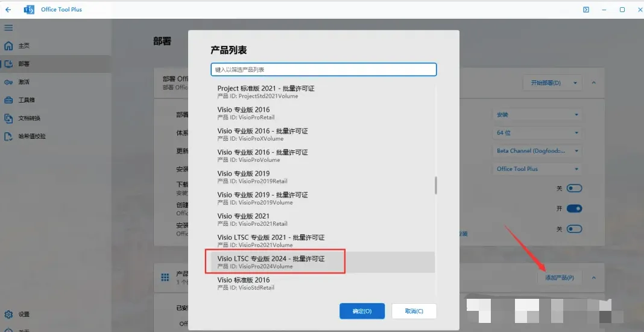Screen dimensions: 644x332
Task: Click the back arrow in title bar
Action: [8, 10]
